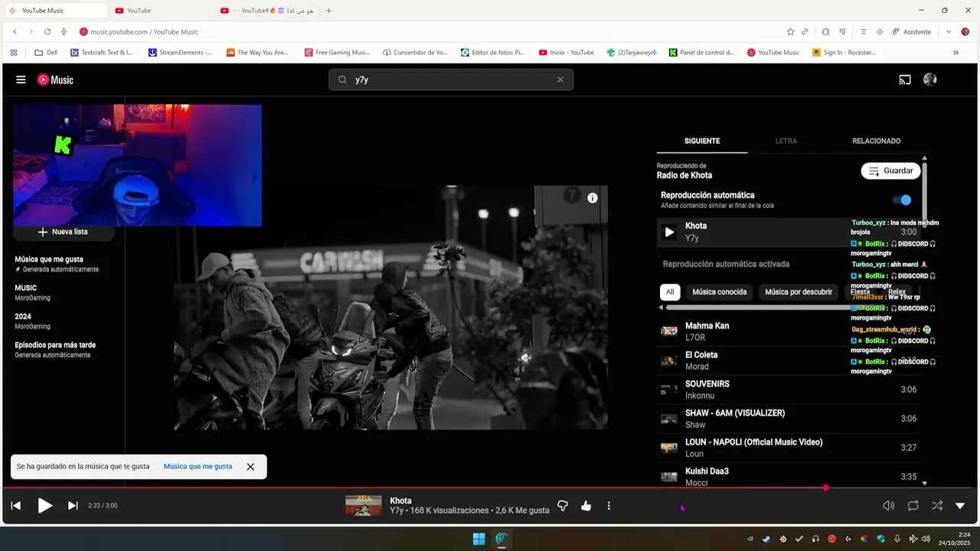Click the YouTube Music logo
Image resolution: width=980 pixels, height=551 pixels.
[x=55, y=80]
